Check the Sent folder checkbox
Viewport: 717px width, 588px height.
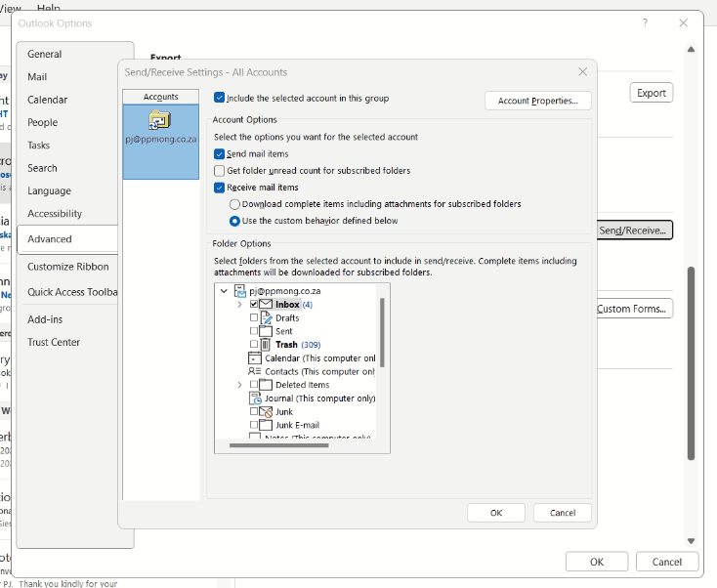pos(254,330)
